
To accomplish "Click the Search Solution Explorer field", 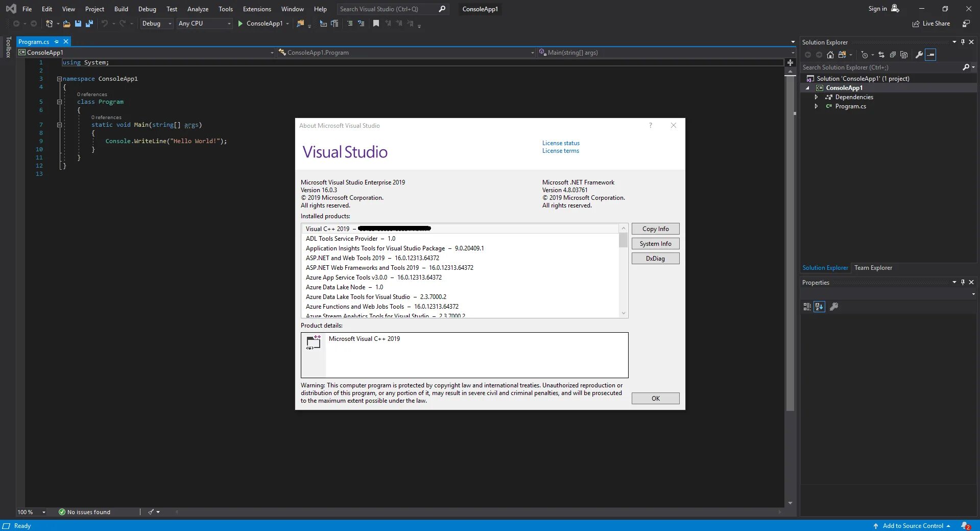I will [881, 67].
